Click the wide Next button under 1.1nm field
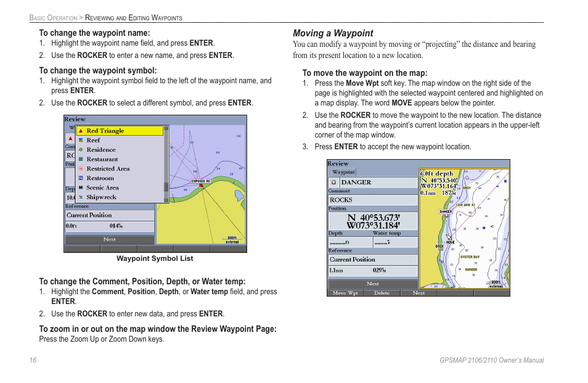 coord(373,284)
